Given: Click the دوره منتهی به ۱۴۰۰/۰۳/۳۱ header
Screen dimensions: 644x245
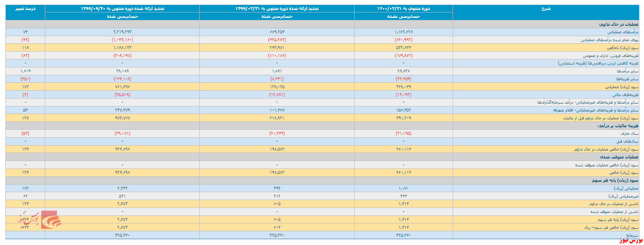Looking at the screenshot, I should 403,9.
